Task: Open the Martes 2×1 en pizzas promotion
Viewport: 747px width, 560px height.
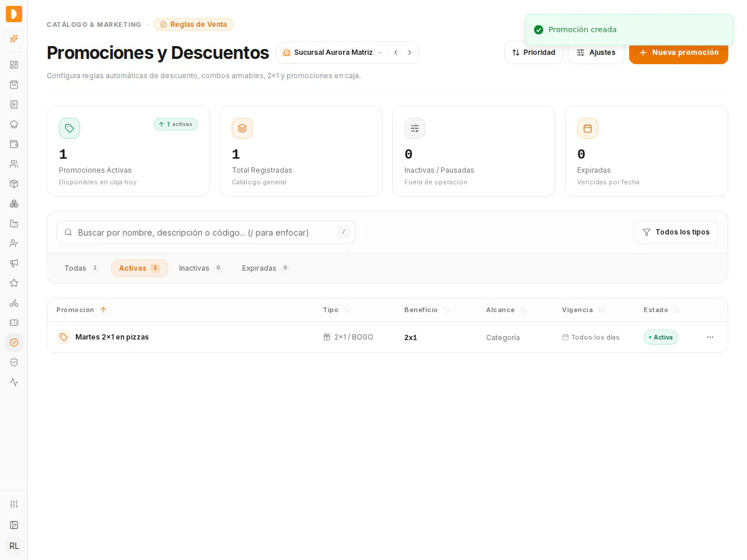Action: click(x=112, y=337)
